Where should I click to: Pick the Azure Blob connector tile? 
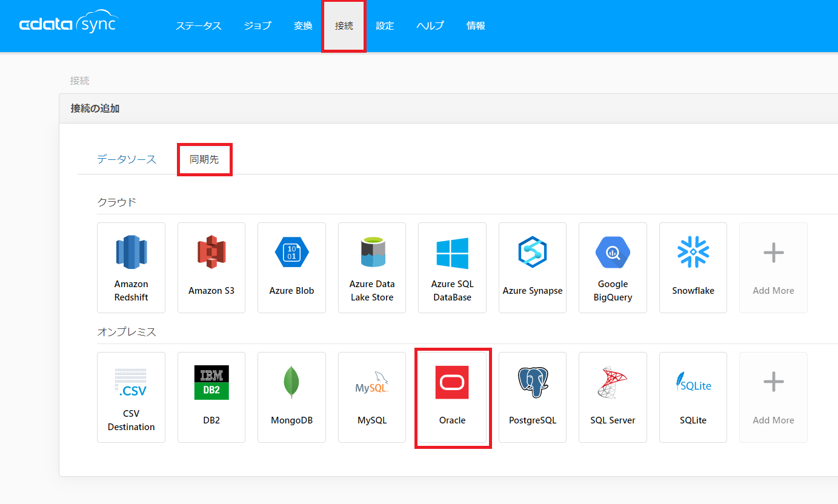point(291,268)
